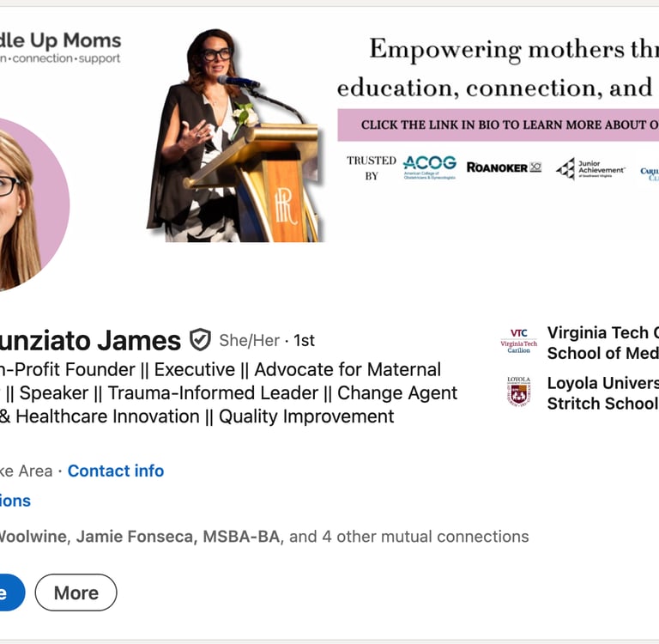Click the Junior Achievement logo
The height and width of the screenshot is (644, 659).
(x=590, y=168)
